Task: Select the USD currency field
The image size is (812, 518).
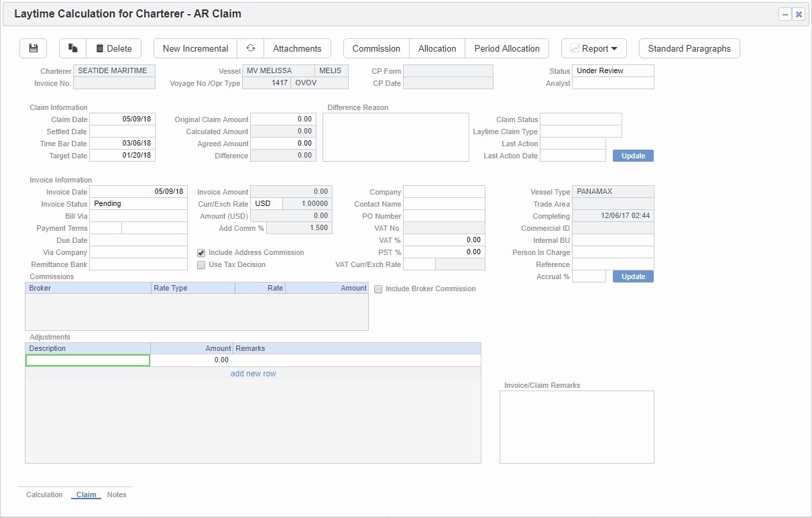Action: pyautogui.click(x=266, y=204)
